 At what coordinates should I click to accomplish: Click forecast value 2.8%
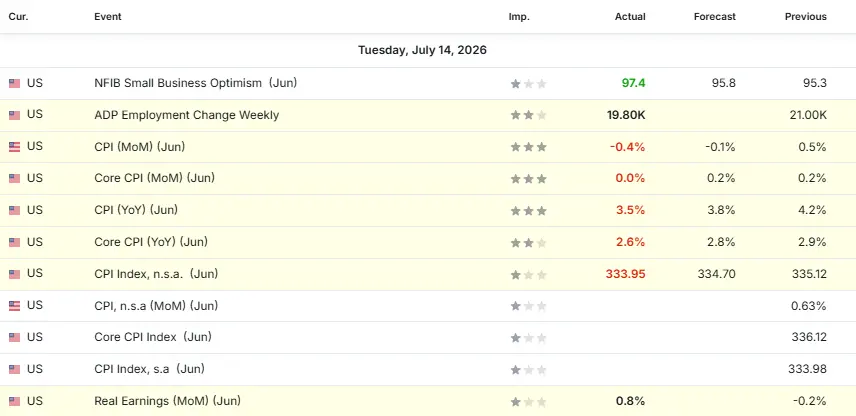tap(721, 241)
